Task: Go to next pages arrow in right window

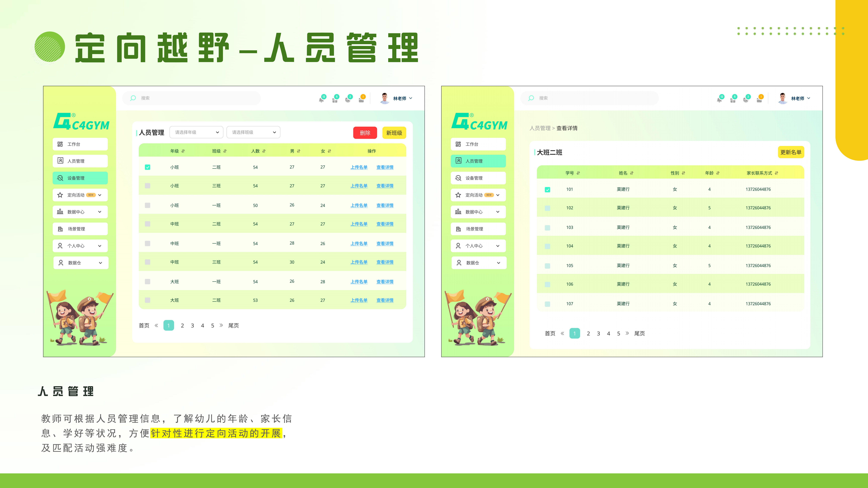Action: 627,333
